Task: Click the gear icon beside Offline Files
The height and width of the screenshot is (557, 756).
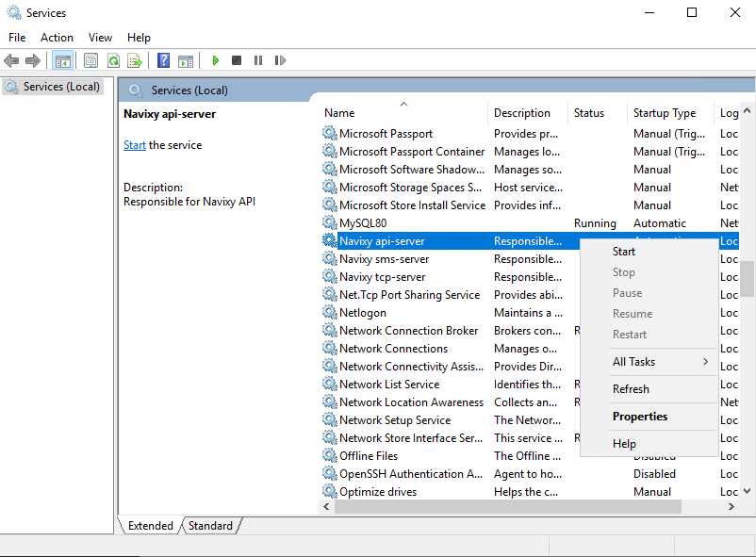Action: (x=330, y=456)
